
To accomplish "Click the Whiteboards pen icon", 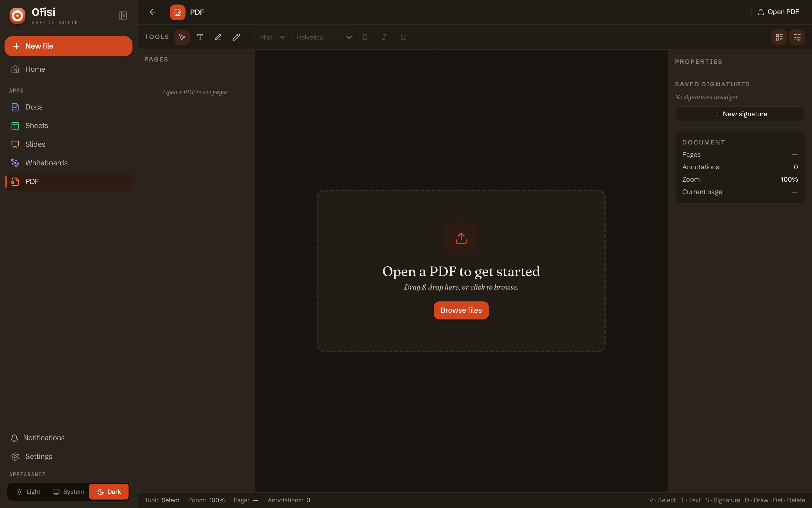I will (15, 163).
